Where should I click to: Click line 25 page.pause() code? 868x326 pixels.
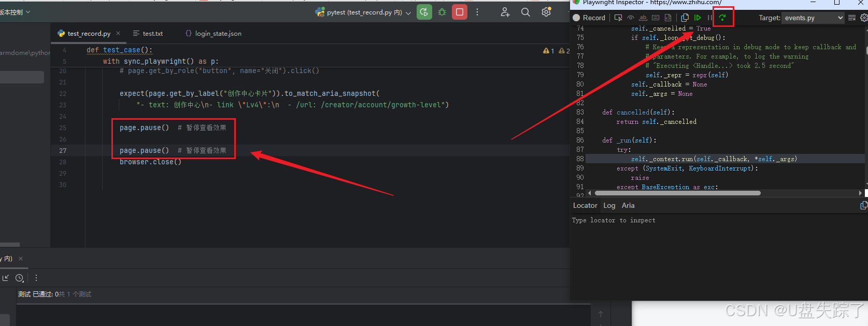click(144, 127)
